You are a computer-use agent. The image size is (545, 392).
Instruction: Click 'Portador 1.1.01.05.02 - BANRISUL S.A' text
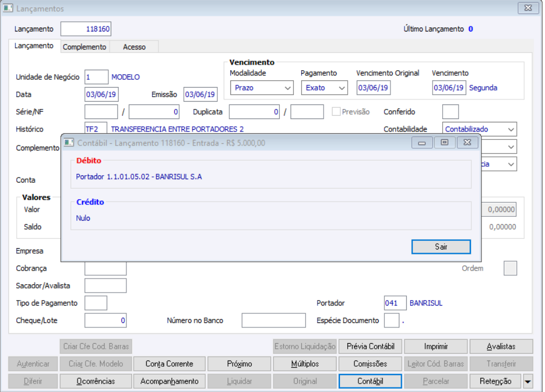(139, 176)
